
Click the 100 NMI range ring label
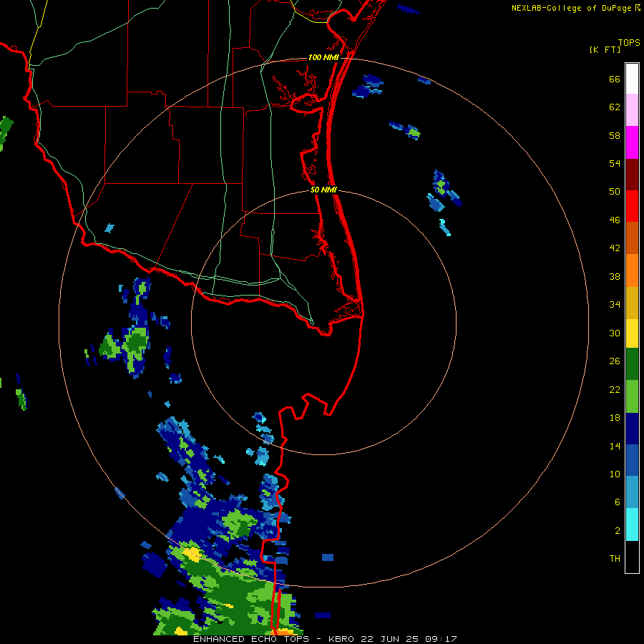[323, 57]
